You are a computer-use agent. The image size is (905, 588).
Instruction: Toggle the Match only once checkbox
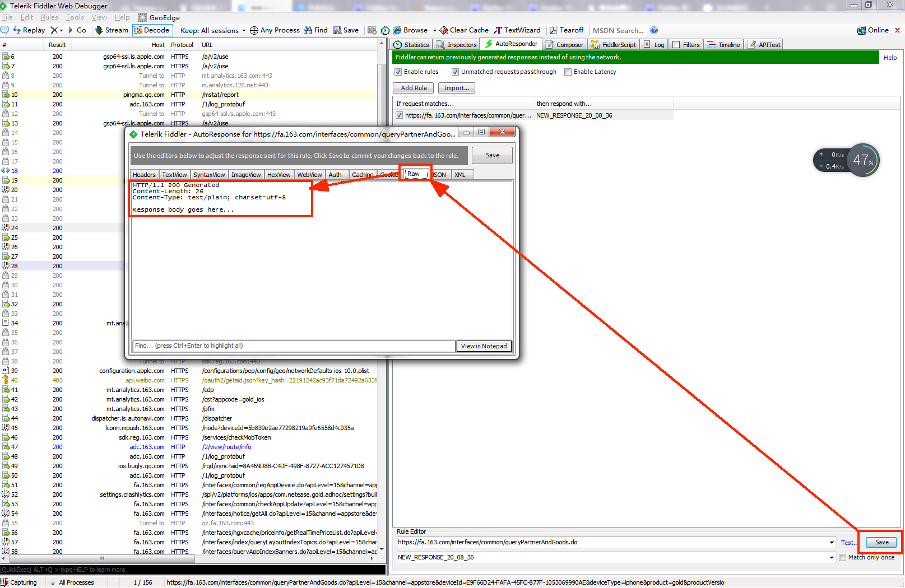[842, 557]
